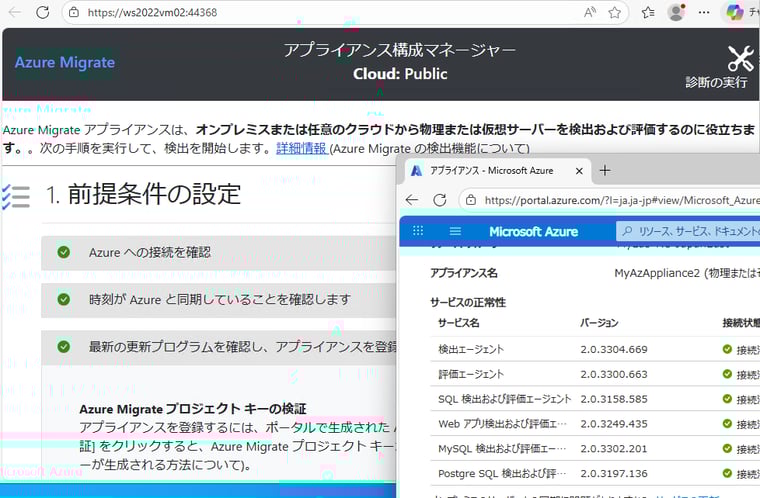The height and width of the screenshot is (498, 760).
Task: Select the Postgre SQL 検出および評 row
Action: click(x=595, y=473)
